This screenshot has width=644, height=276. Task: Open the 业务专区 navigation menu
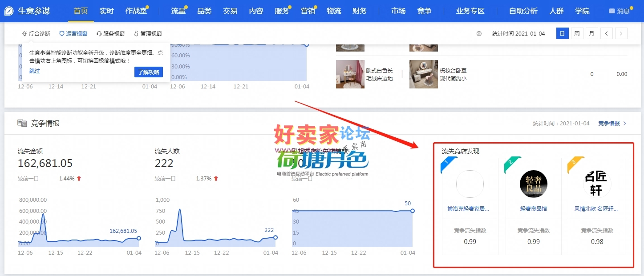pos(470,11)
